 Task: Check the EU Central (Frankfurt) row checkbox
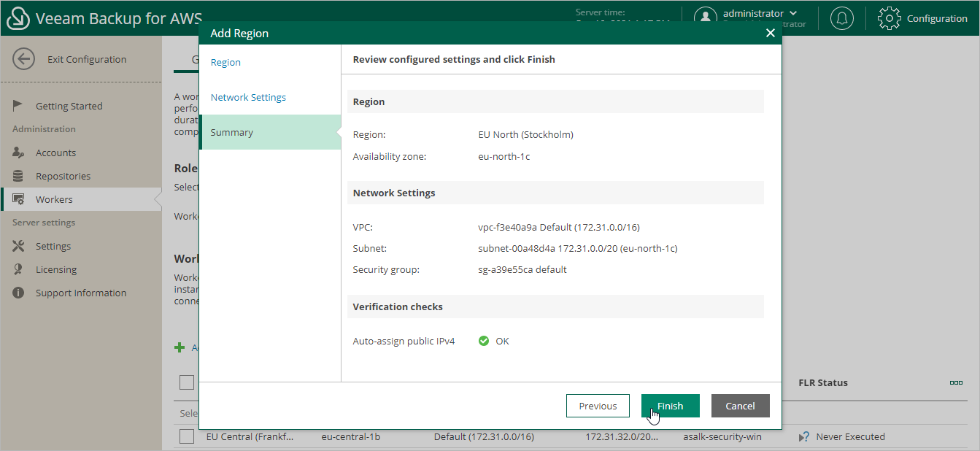click(187, 436)
